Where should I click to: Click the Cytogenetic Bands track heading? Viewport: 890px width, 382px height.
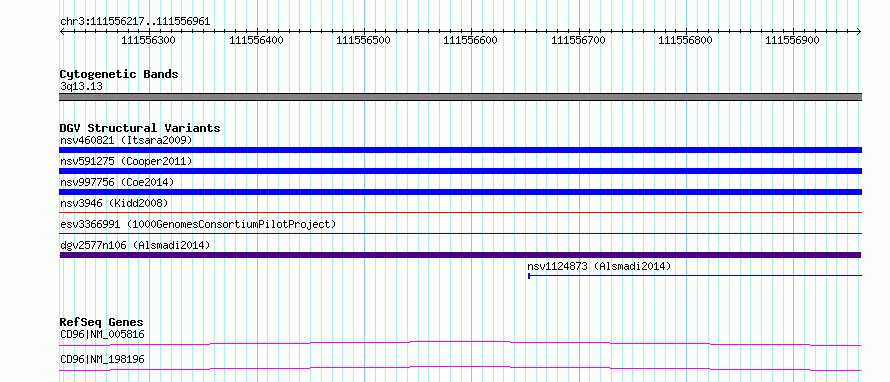pos(119,74)
